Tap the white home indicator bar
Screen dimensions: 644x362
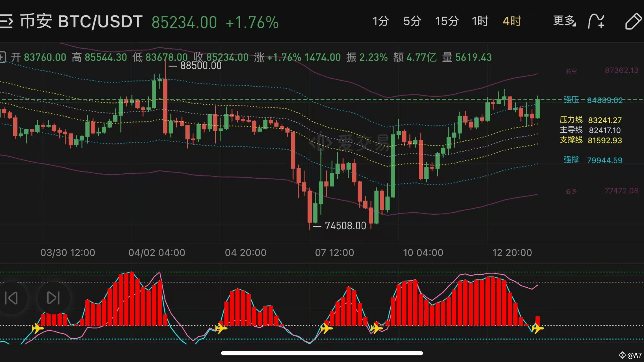click(322, 353)
